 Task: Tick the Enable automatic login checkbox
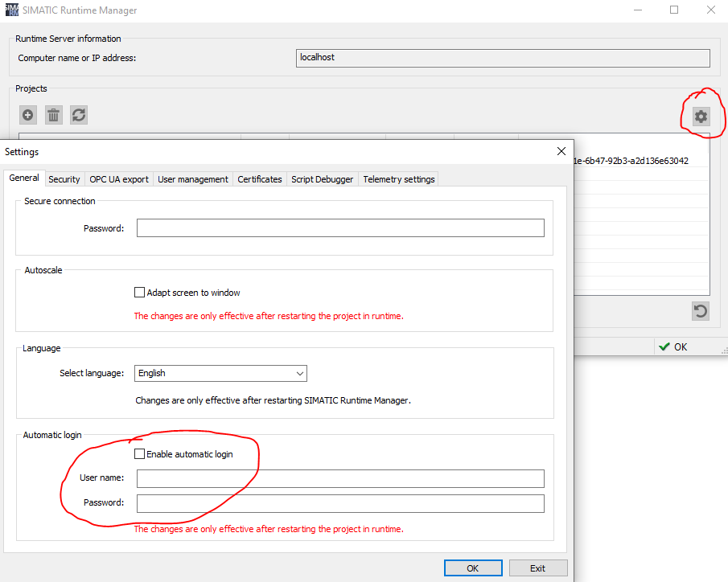coord(139,454)
